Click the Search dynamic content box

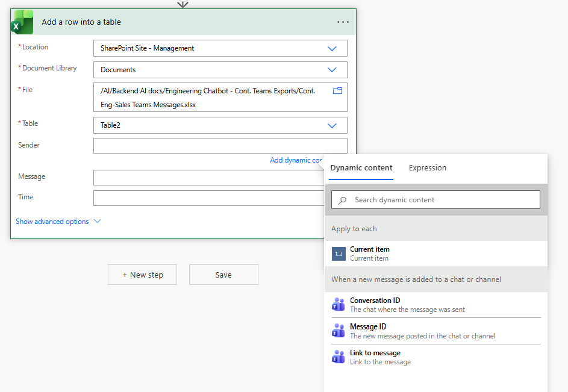(435, 200)
